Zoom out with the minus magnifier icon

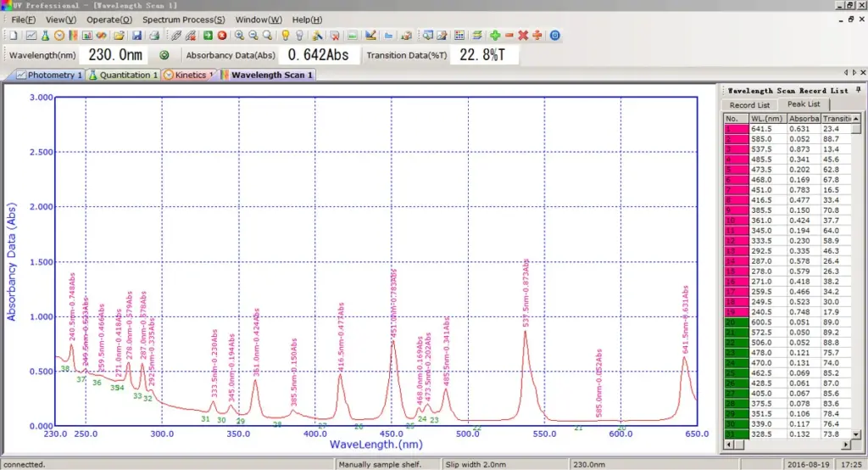[x=253, y=36]
